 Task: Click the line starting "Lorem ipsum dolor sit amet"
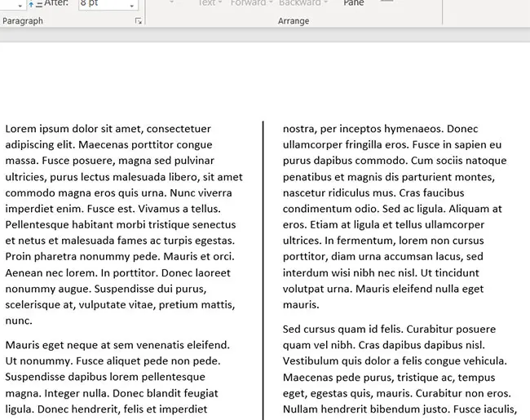click(x=108, y=129)
